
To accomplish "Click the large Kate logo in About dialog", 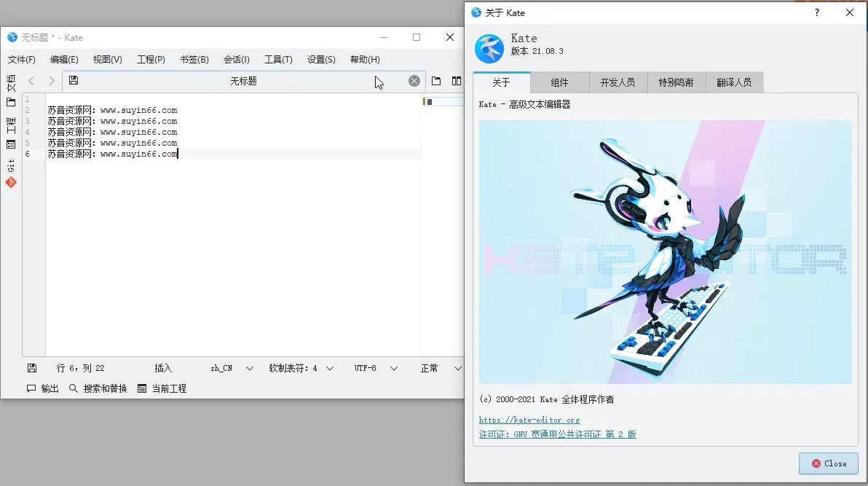I will click(x=489, y=47).
